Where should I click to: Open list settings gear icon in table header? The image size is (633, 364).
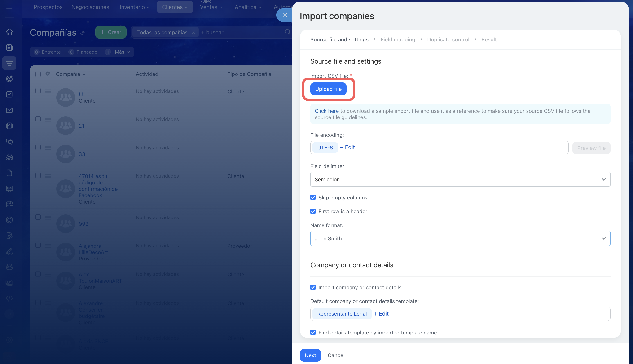pos(48,74)
